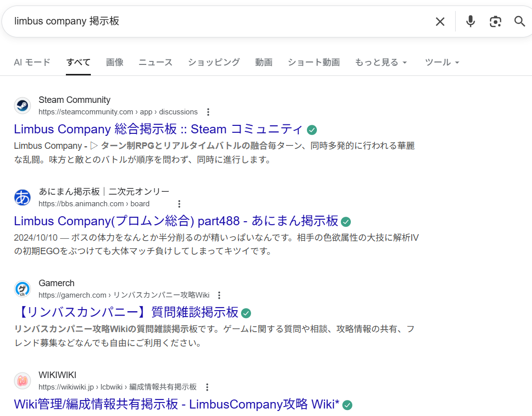
Task: Click the あにまん掲示板 site favicon
Action: [22, 198]
